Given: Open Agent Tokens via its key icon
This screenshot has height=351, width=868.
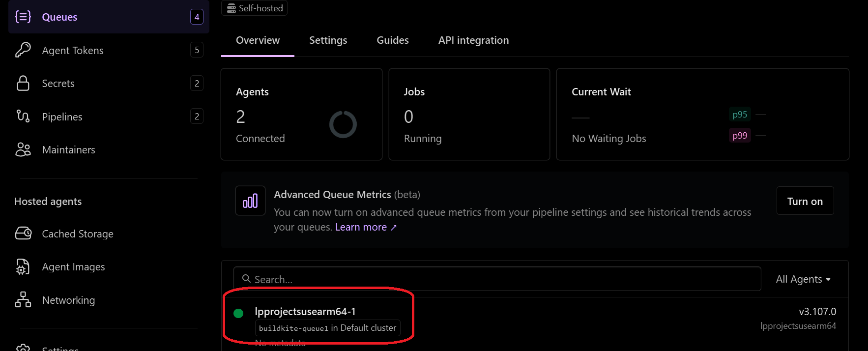Looking at the screenshot, I should [x=23, y=50].
